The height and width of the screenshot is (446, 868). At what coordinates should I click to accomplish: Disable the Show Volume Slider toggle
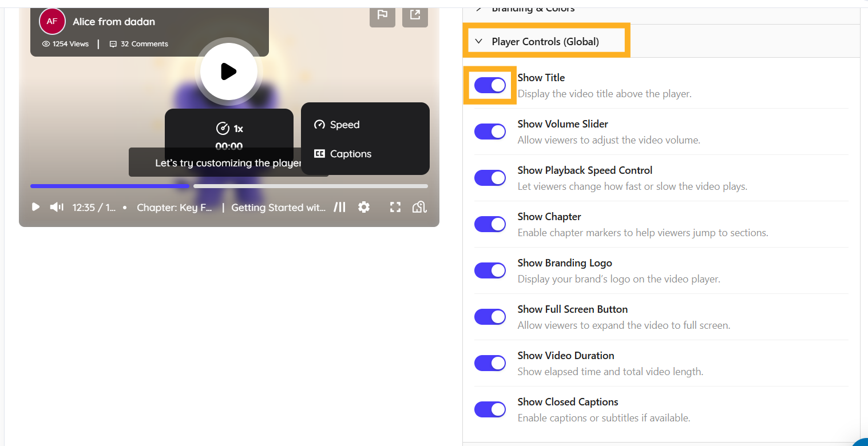(x=490, y=132)
